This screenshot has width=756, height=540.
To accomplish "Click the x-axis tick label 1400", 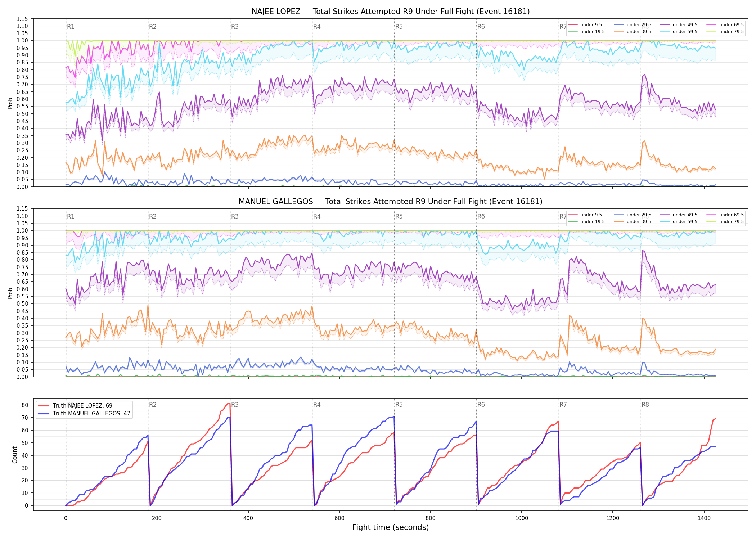I will (x=704, y=518).
